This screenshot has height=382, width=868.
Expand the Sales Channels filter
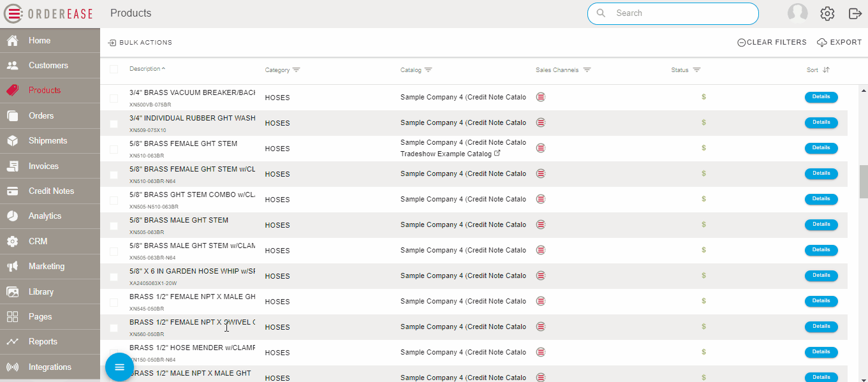tap(587, 70)
